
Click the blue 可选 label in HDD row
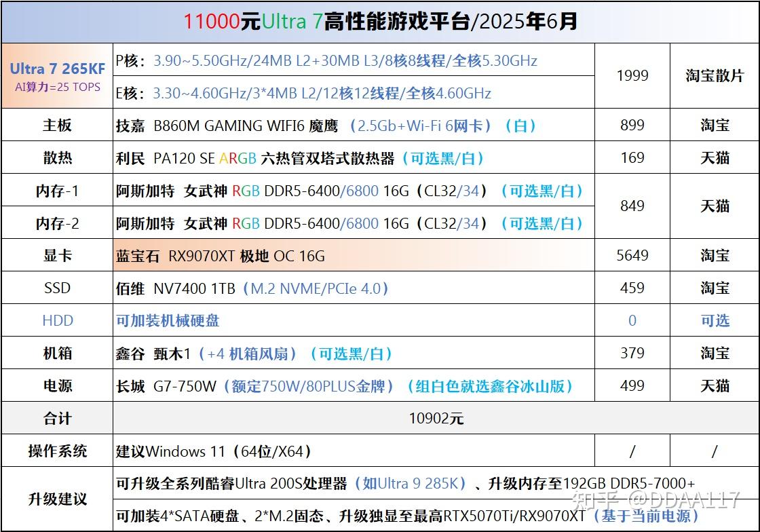point(715,320)
